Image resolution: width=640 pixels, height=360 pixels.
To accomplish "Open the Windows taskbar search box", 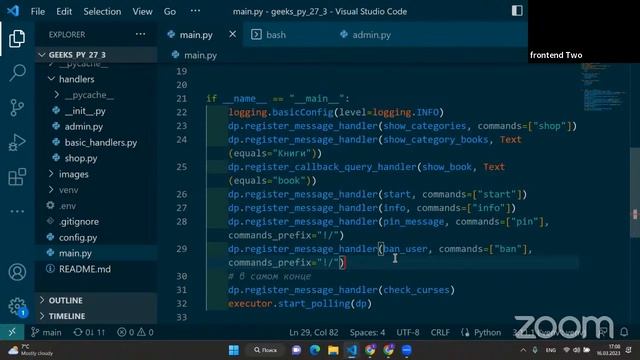I will 265,350.
